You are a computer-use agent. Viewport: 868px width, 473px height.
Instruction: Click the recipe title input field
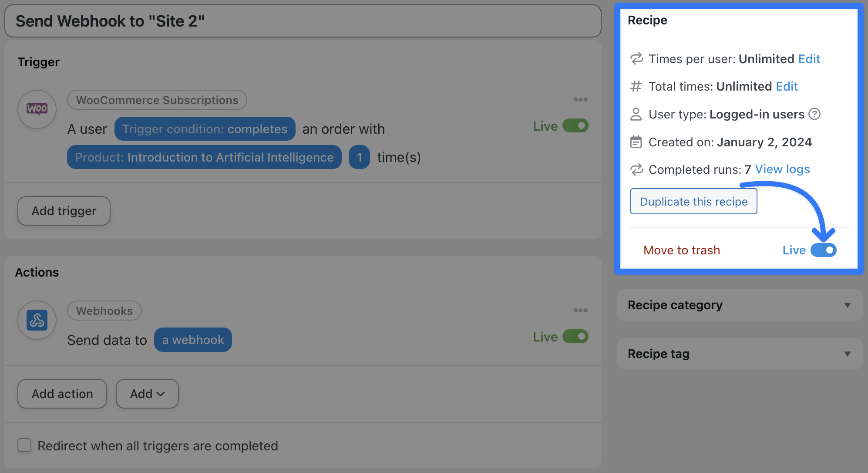(303, 21)
